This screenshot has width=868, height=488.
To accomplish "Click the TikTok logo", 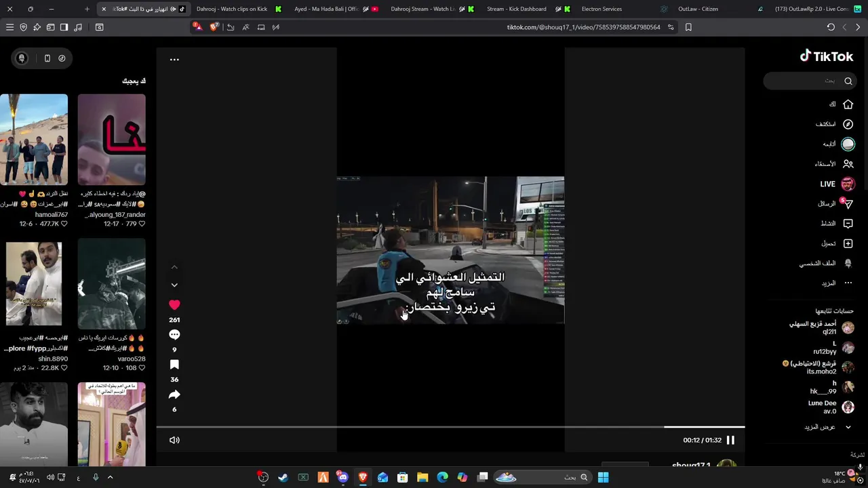I will pyautogui.click(x=826, y=56).
